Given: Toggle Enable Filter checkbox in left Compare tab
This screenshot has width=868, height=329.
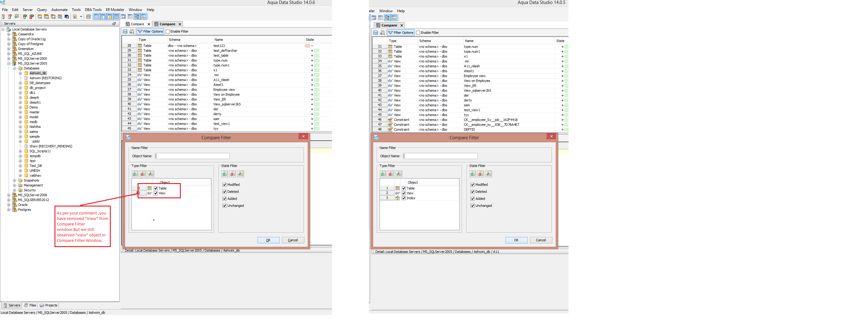Looking at the screenshot, I should click(x=167, y=32).
